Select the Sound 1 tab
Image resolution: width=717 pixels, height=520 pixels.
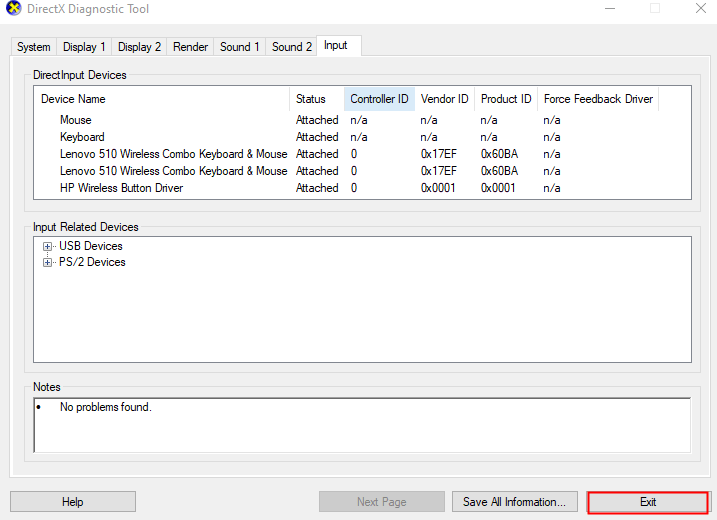coord(240,47)
